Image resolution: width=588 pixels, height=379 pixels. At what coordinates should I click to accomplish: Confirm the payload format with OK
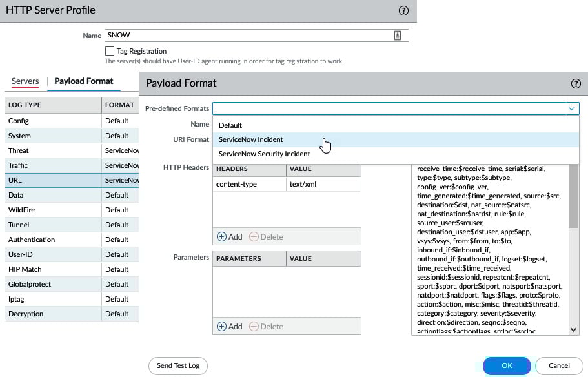[507, 366]
